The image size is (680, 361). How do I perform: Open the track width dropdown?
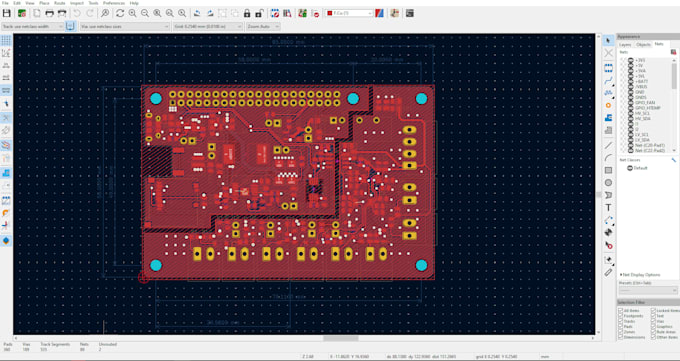(x=33, y=26)
